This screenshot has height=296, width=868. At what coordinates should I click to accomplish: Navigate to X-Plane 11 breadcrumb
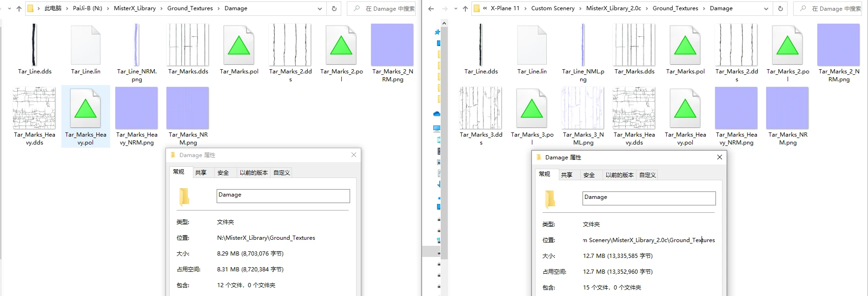tap(505, 8)
